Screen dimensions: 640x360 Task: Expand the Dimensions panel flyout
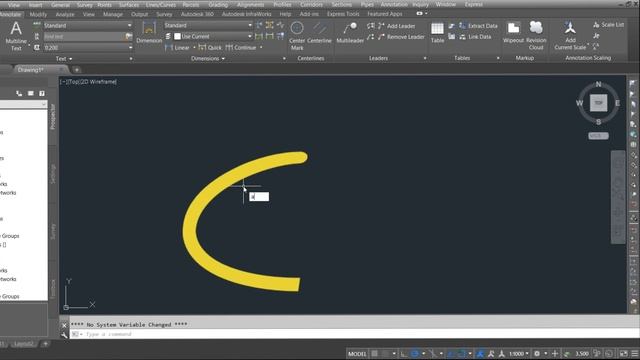coord(207,59)
